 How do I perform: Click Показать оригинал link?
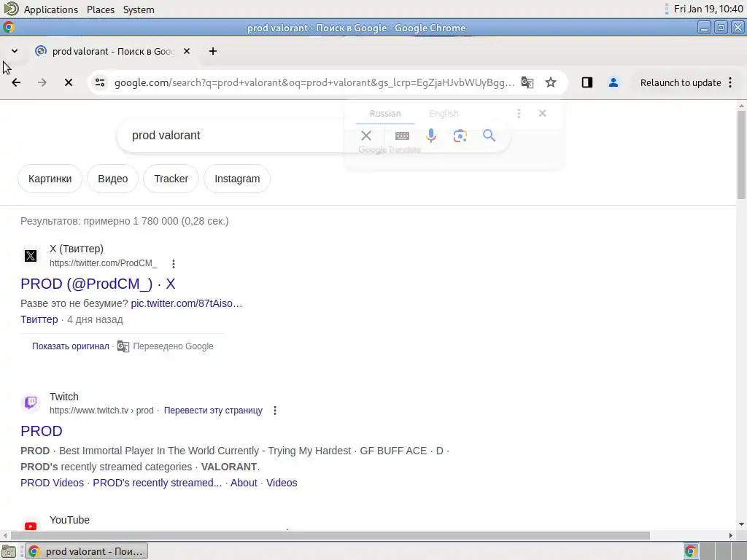(x=71, y=346)
